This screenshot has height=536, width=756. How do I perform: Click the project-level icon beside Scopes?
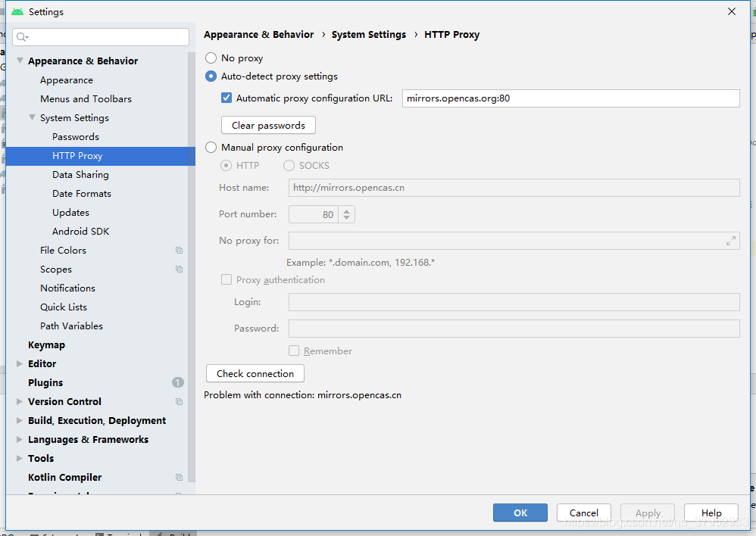click(179, 270)
